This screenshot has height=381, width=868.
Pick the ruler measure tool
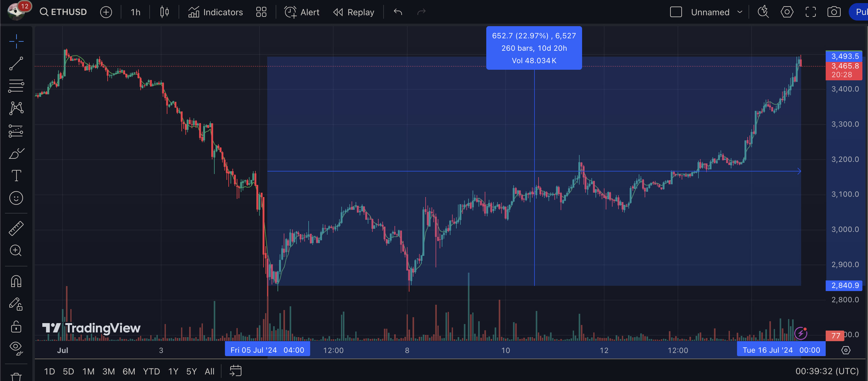(16, 228)
